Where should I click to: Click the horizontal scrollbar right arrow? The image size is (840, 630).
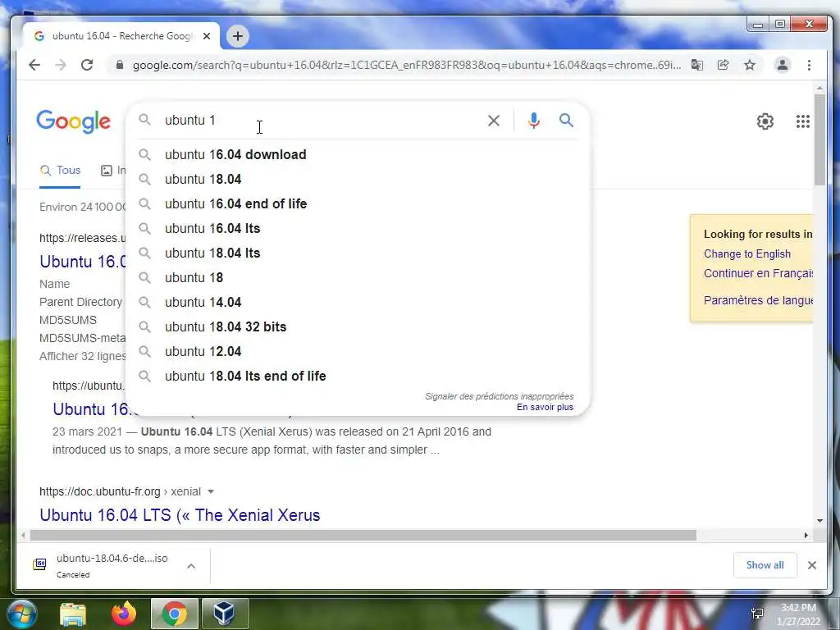[806, 535]
